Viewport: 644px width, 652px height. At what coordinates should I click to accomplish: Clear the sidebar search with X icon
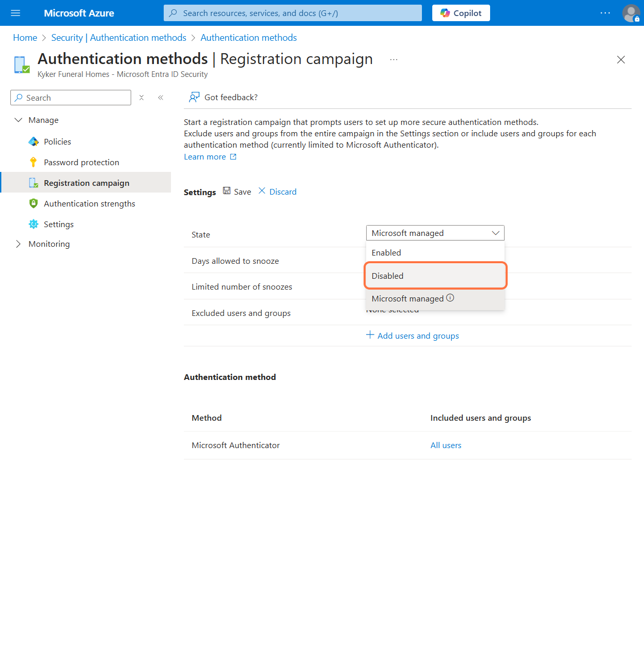[x=141, y=98]
